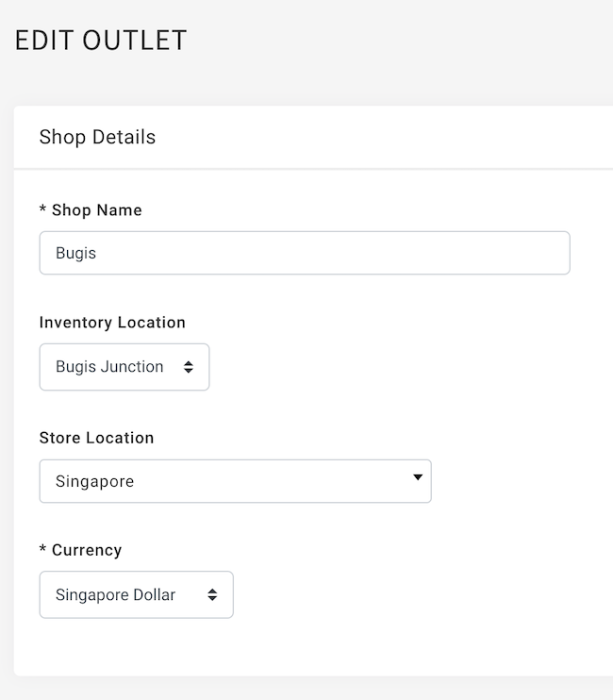Click the asterisk before Shop Name
The height and width of the screenshot is (700, 613).
pyautogui.click(x=42, y=208)
